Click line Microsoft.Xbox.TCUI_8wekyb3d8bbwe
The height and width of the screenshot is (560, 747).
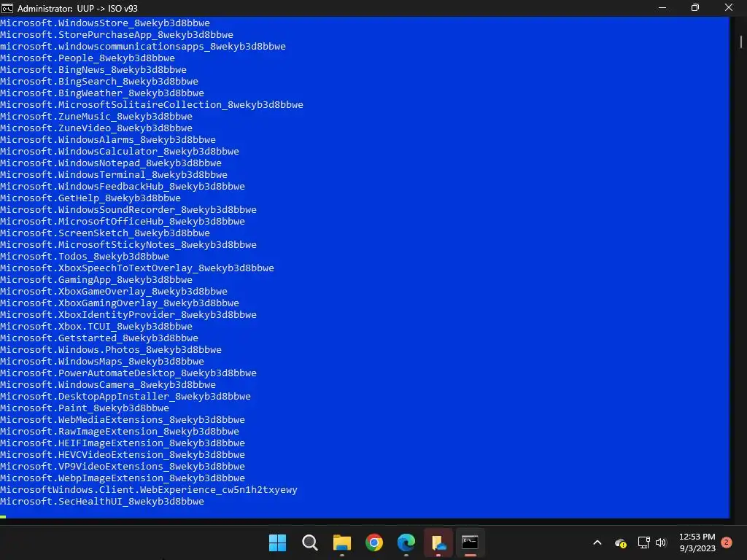tap(96, 326)
